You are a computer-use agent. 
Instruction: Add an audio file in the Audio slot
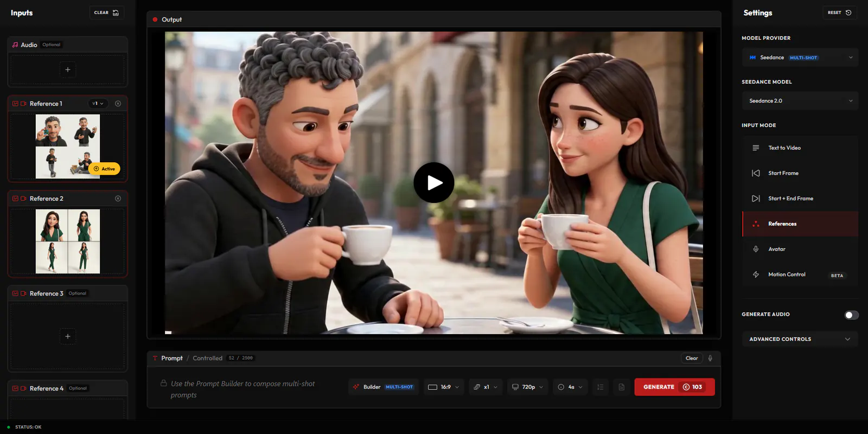[x=68, y=69]
